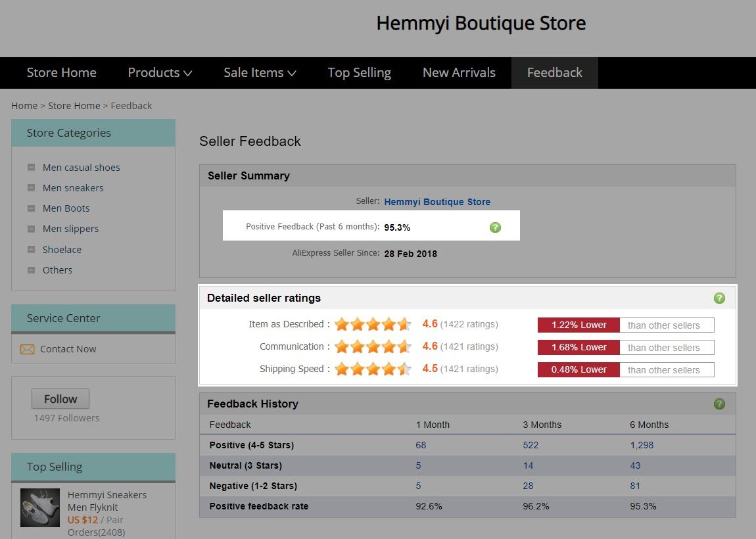
Task: Click the Service Center sidebar header
Action: 93,318
